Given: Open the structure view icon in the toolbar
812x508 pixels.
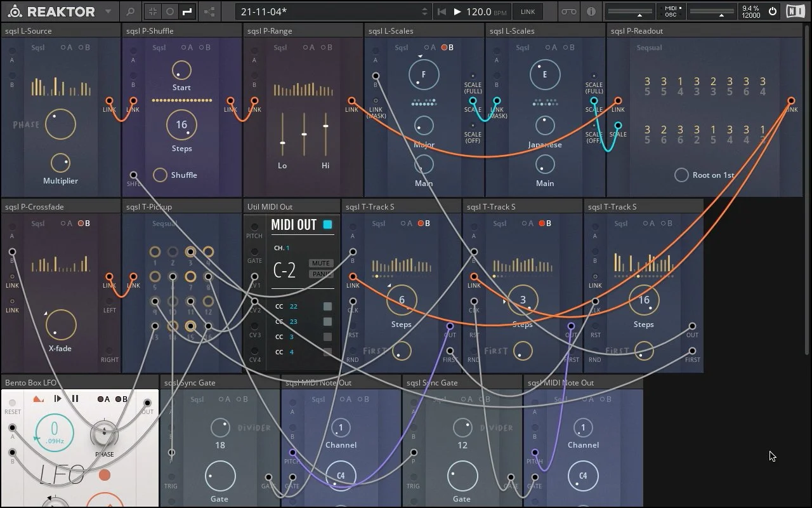Looking at the screenshot, I should click(x=209, y=11).
